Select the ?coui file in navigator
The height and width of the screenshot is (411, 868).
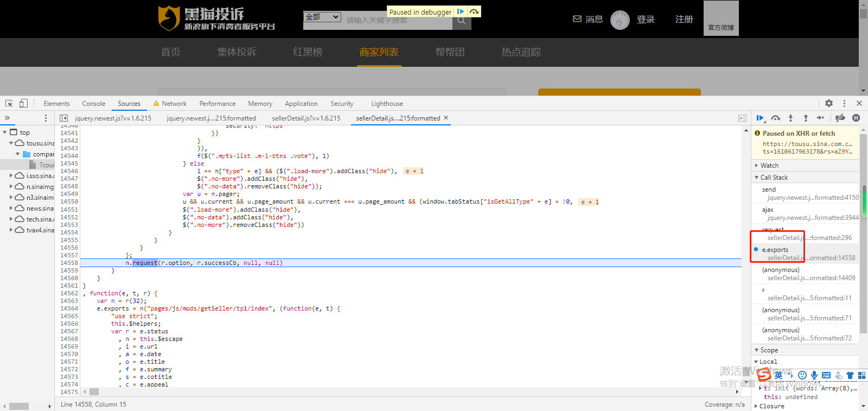(42, 165)
